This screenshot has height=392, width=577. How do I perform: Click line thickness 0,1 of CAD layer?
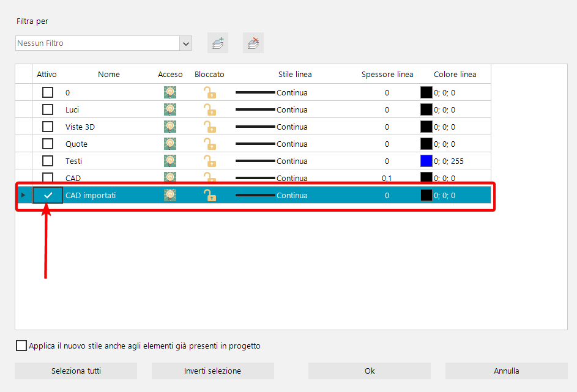pos(387,179)
